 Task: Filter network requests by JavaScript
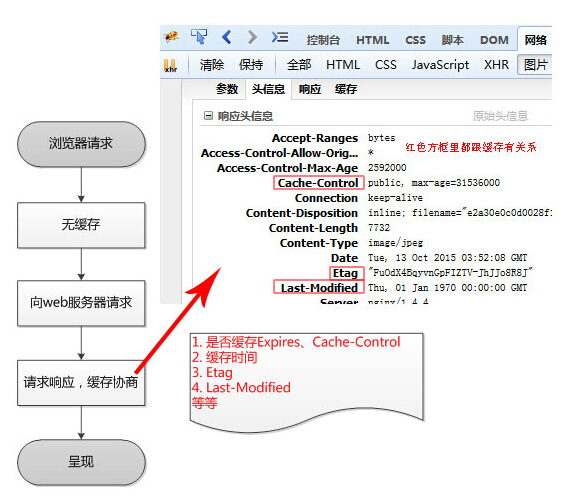point(440,65)
